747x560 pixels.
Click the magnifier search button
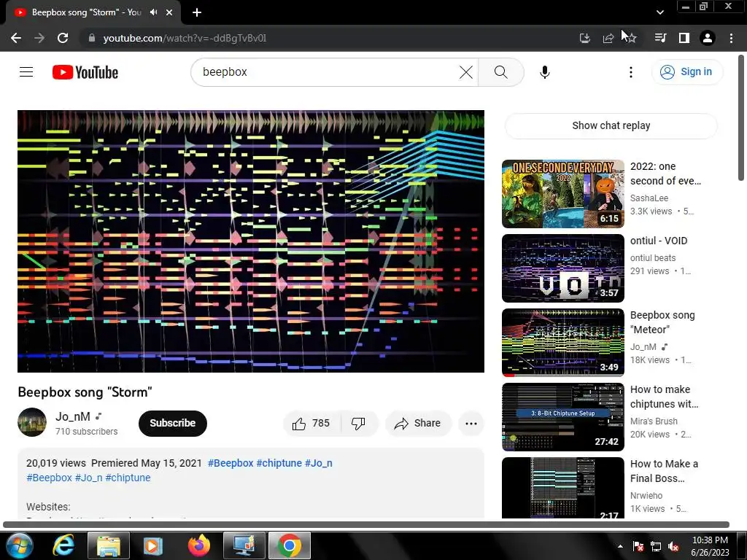[x=500, y=72]
